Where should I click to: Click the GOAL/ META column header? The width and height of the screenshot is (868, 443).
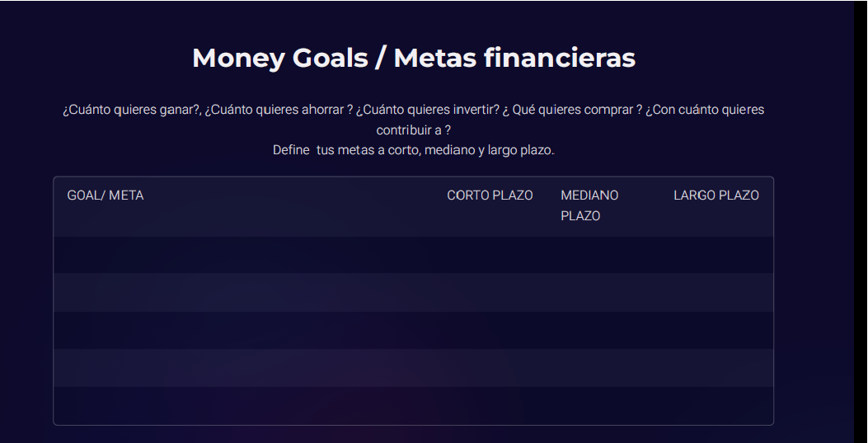(106, 196)
